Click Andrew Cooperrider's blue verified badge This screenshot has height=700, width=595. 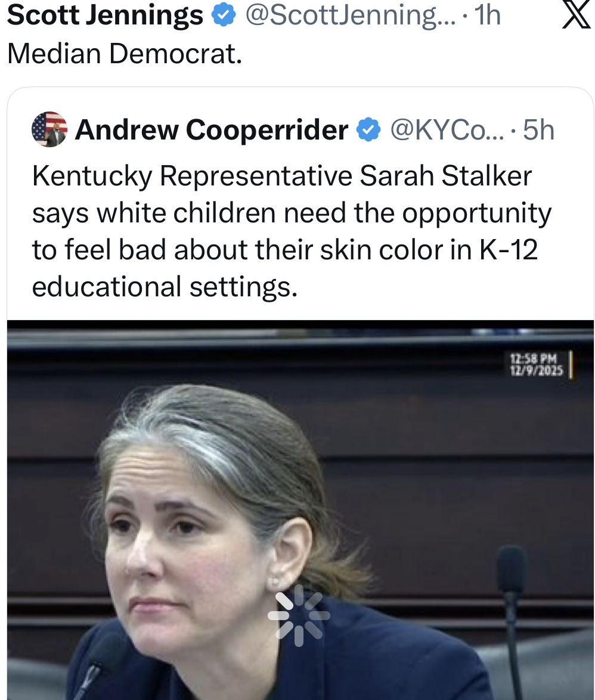point(368,130)
